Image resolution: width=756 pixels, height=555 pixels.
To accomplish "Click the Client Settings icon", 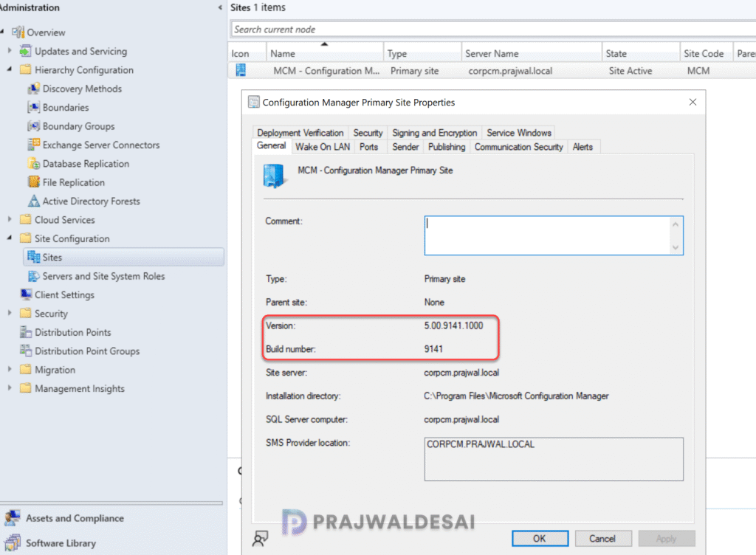I will click(x=26, y=294).
